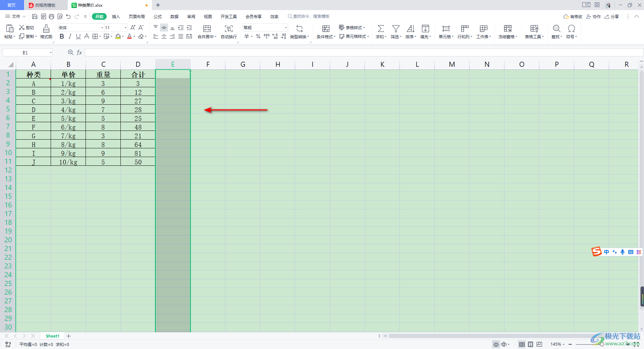Switch to the 视图 ribbon tab
Screen dimensions: 644x349
pos(208,16)
